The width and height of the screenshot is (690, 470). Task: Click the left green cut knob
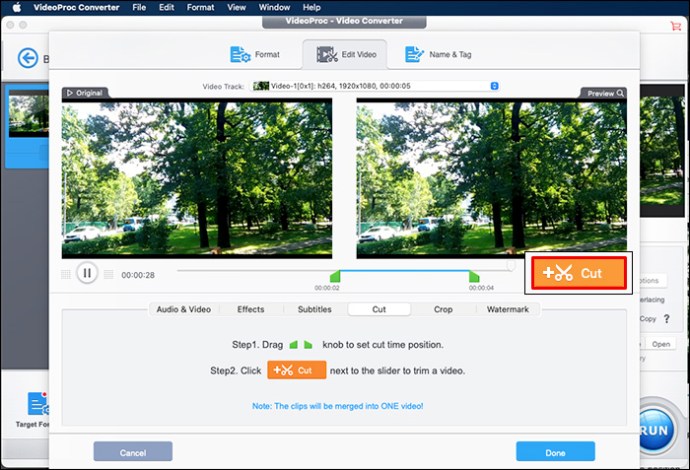point(335,276)
